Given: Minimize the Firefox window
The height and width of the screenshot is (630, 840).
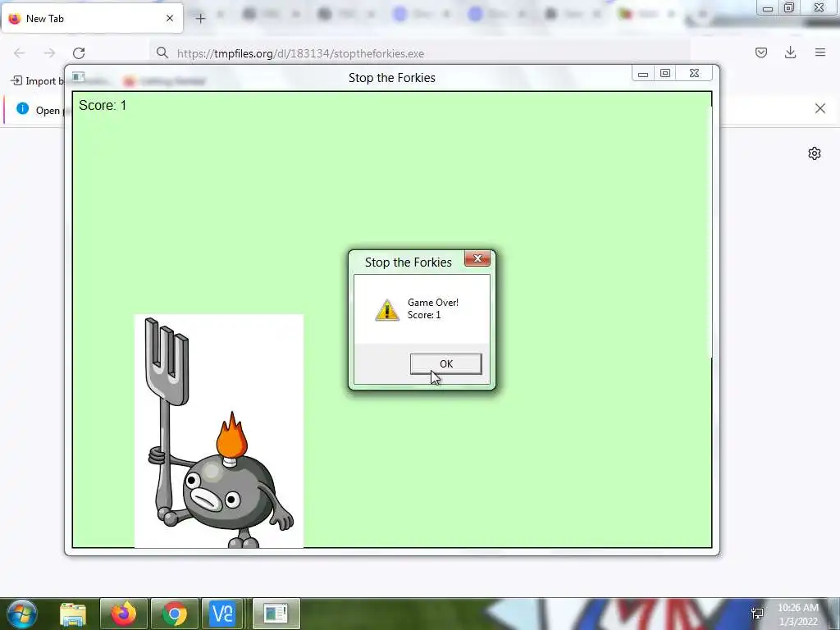Looking at the screenshot, I should 768,8.
